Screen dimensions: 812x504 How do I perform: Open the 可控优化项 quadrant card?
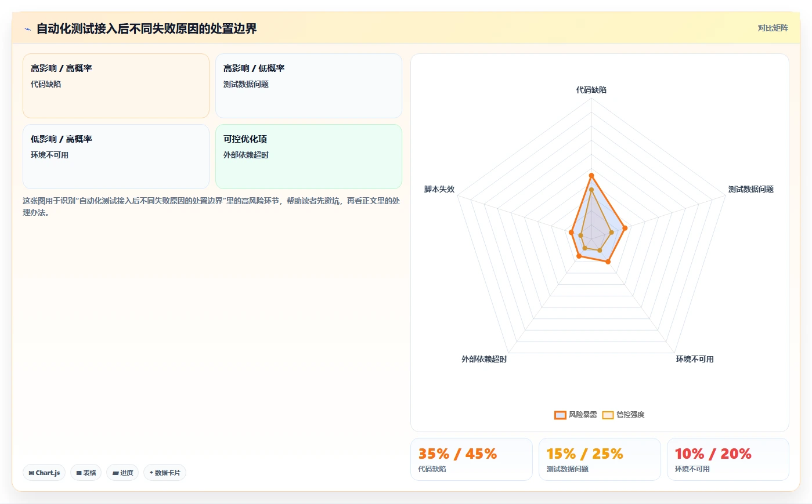[x=309, y=157]
